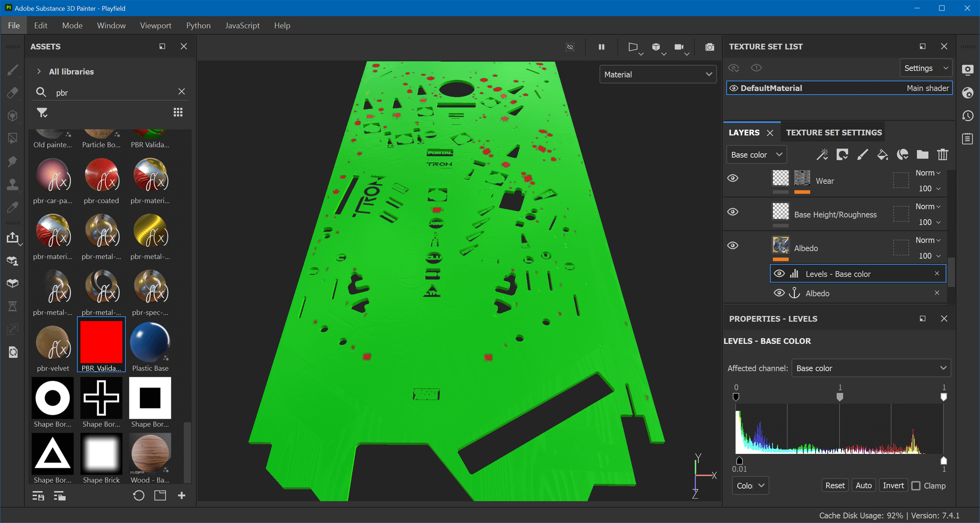The image size is (980, 523).
Task: Click the Main shader link
Action: tap(927, 88)
